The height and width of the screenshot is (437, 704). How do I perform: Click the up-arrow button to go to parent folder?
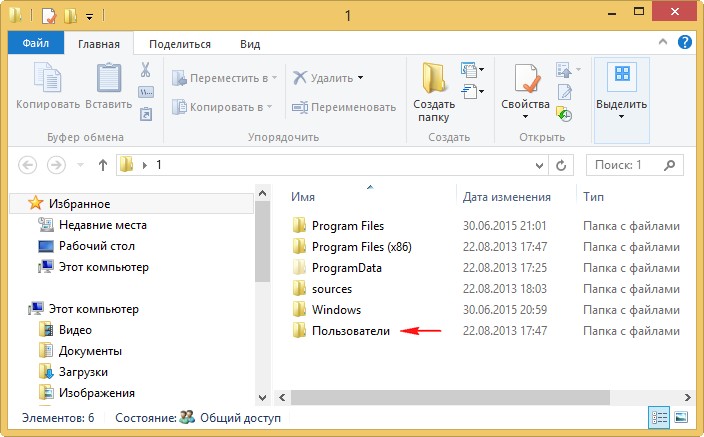102,164
